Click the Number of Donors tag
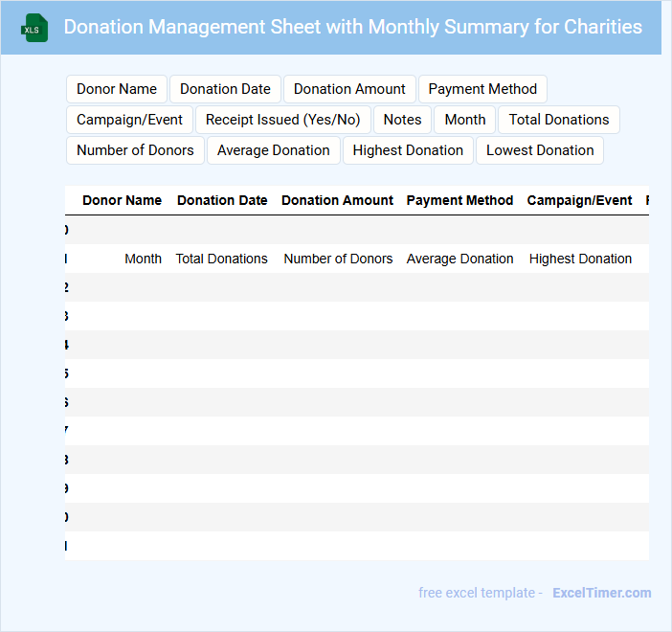The height and width of the screenshot is (632, 672). tap(135, 150)
